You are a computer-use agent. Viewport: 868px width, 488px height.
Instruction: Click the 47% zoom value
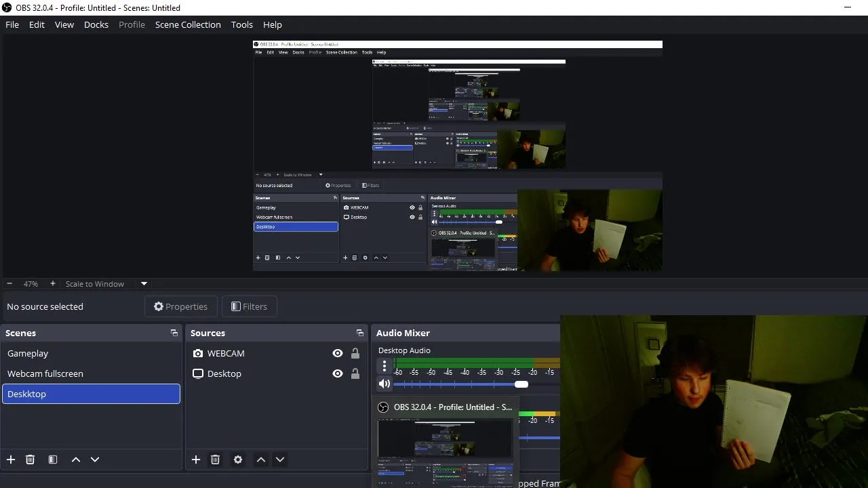pyautogui.click(x=31, y=283)
